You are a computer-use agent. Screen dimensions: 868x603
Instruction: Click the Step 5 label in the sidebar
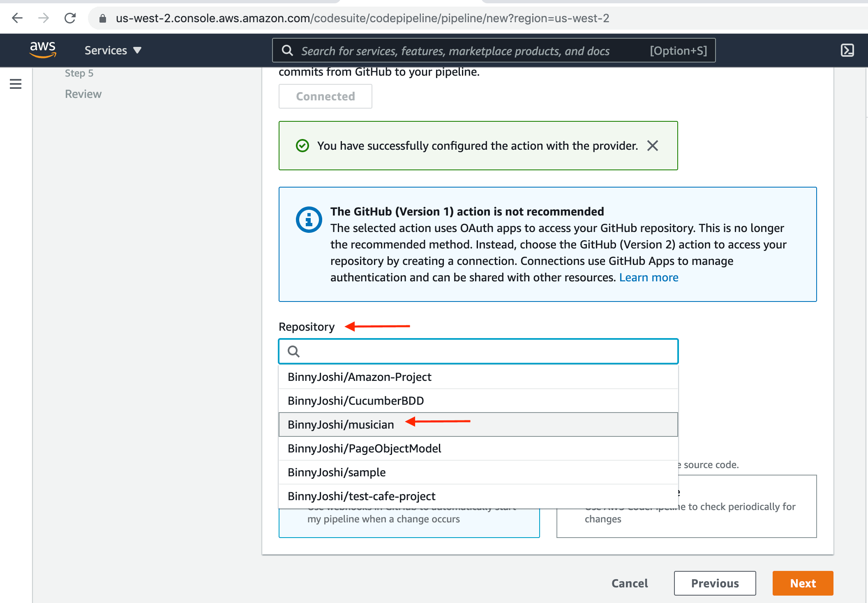coord(79,73)
